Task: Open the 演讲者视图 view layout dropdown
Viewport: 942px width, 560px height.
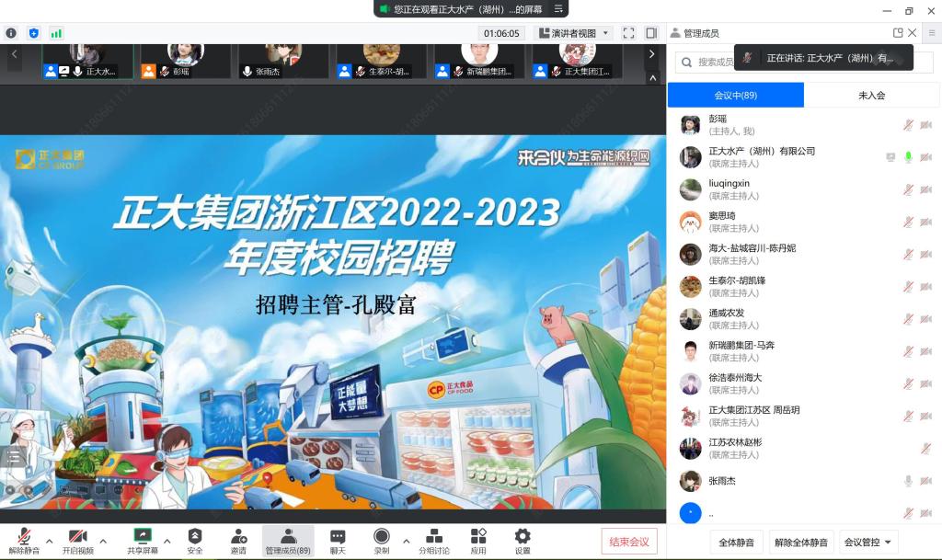Action: click(575, 33)
